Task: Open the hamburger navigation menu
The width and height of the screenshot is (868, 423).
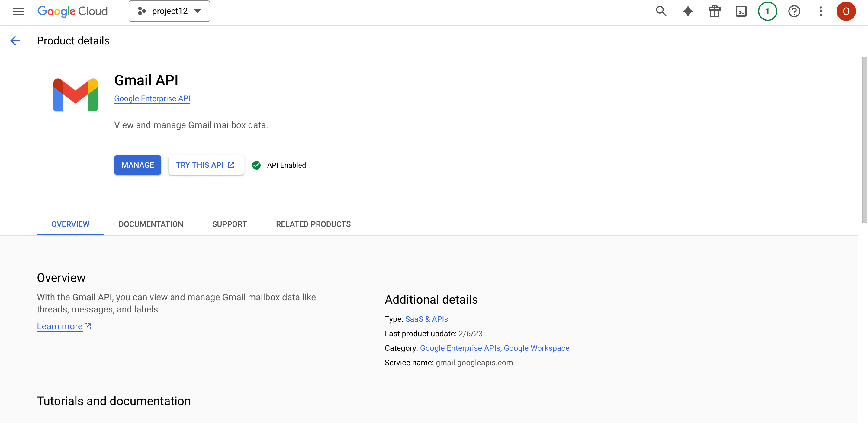Action: [18, 11]
